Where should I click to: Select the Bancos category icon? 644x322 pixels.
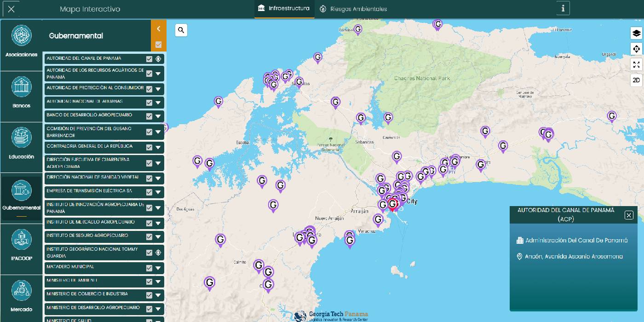click(x=21, y=86)
